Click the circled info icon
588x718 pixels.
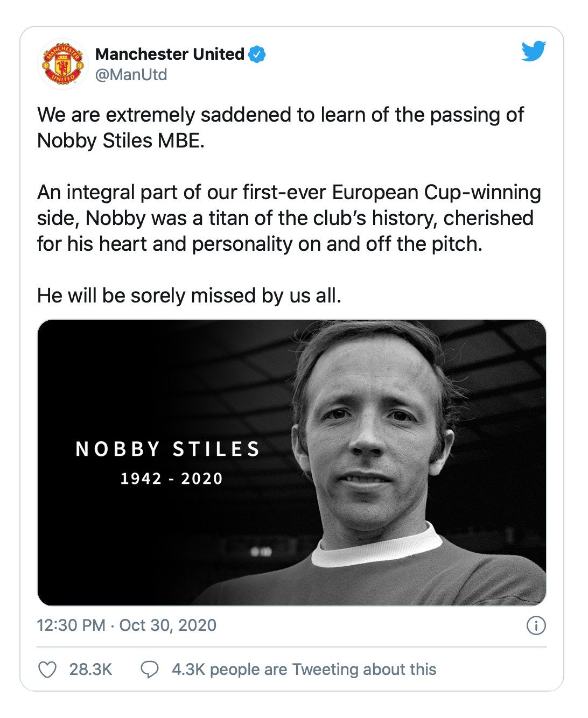[x=536, y=625]
